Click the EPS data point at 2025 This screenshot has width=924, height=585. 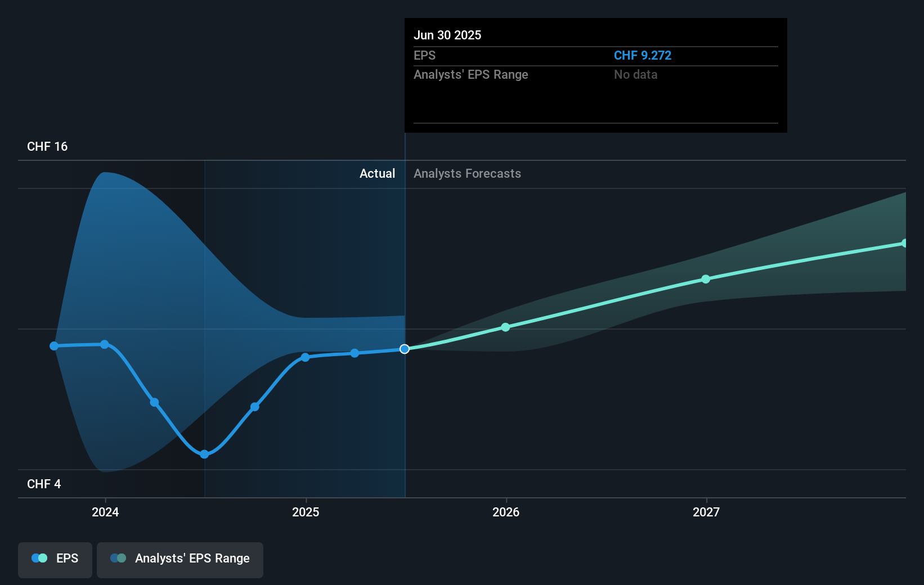305,357
